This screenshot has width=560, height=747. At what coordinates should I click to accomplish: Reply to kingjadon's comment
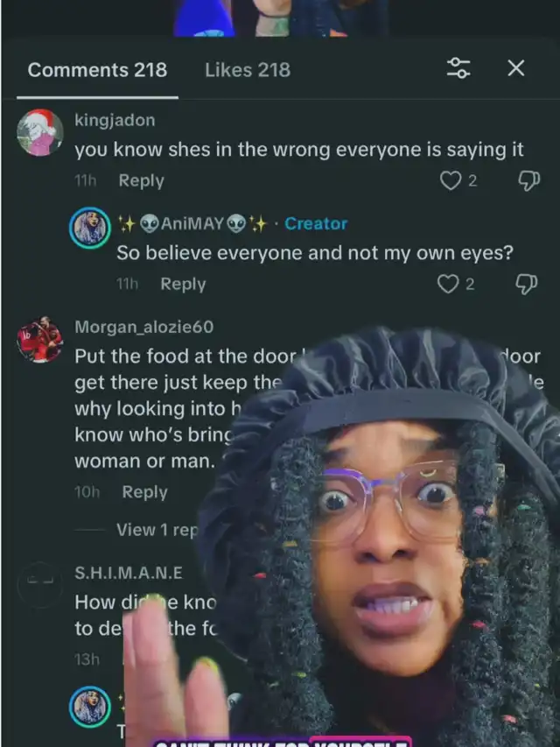click(x=142, y=180)
